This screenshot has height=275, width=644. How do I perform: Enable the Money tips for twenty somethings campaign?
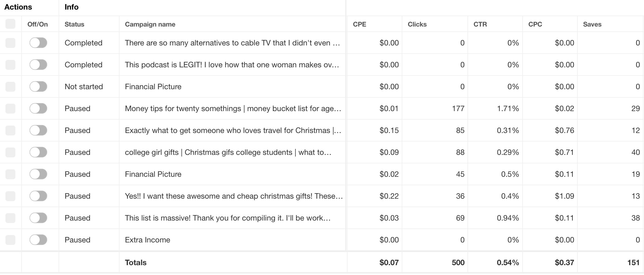tap(38, 108)
